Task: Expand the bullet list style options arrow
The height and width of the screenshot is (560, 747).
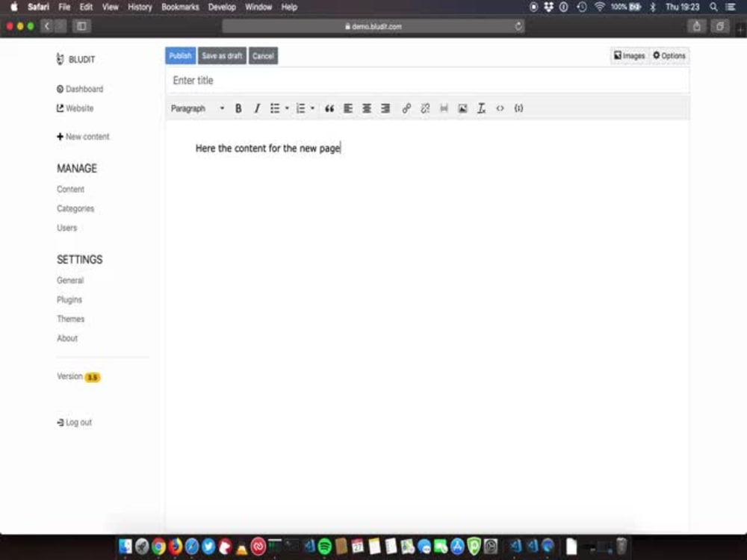Action: [x=287, y=108]
